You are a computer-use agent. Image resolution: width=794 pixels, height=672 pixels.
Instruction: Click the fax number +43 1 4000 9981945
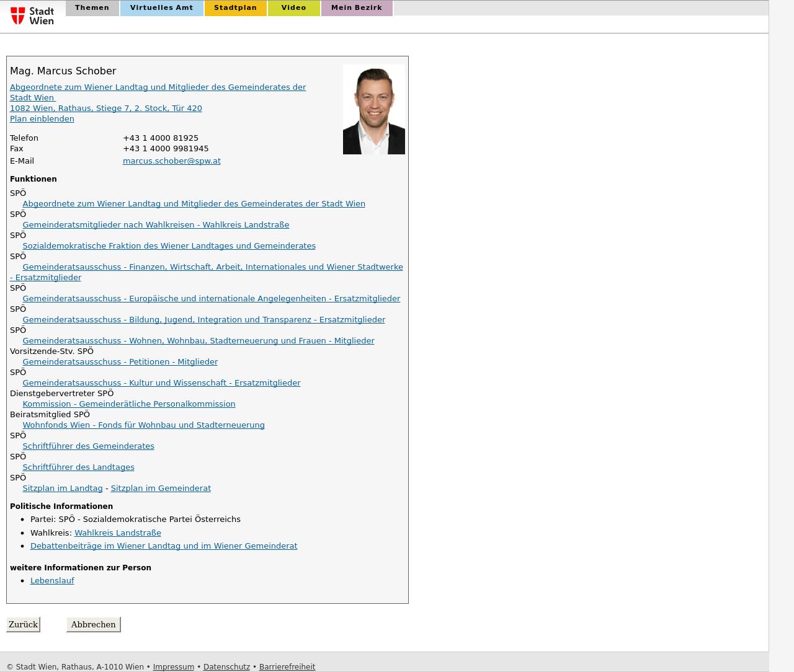166,148
